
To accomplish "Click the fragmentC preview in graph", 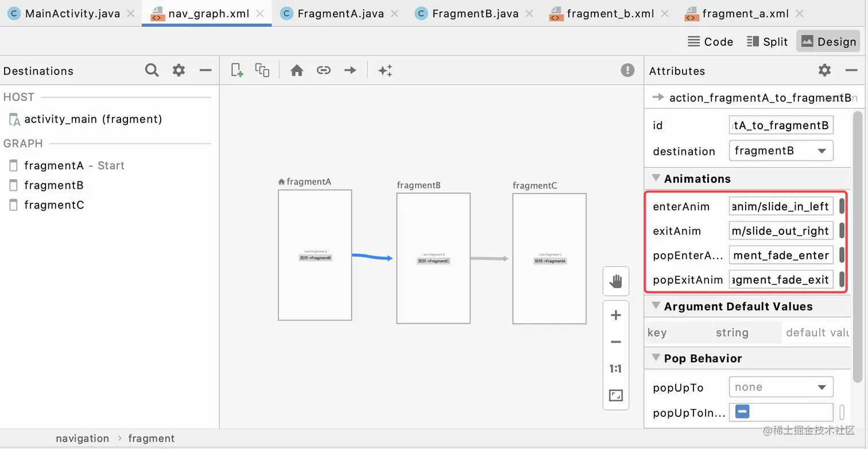I will coord(549,258).
